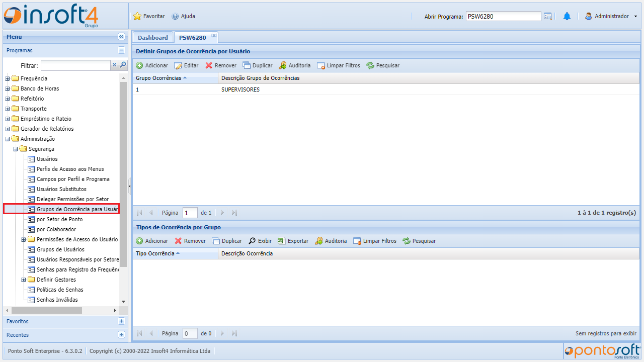Expand the Favoritos panel
Screen dimensions: 644x362
click(121, 321)
